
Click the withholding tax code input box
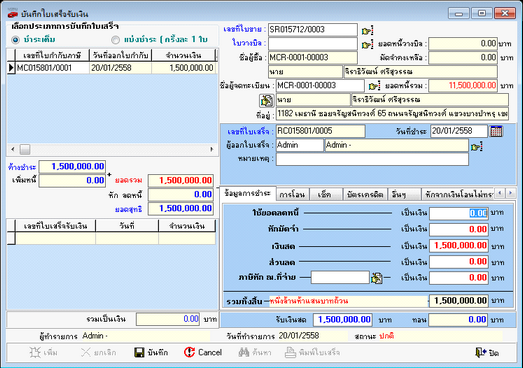click(x=340, y=278)
